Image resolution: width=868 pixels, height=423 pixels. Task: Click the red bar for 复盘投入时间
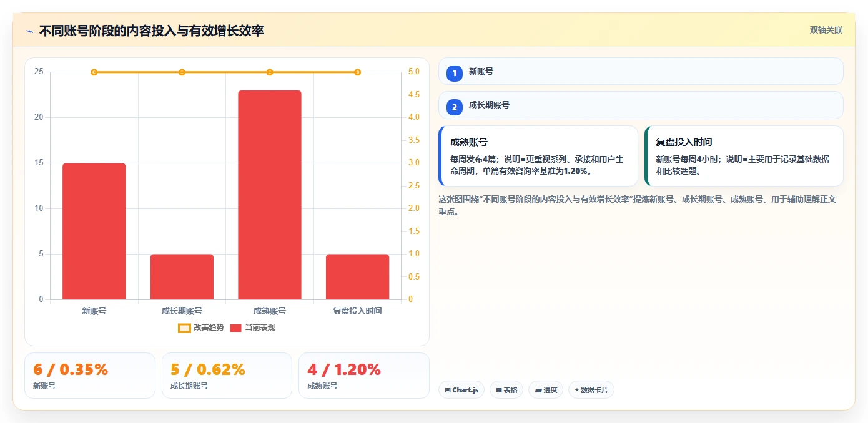click(357, 277)
